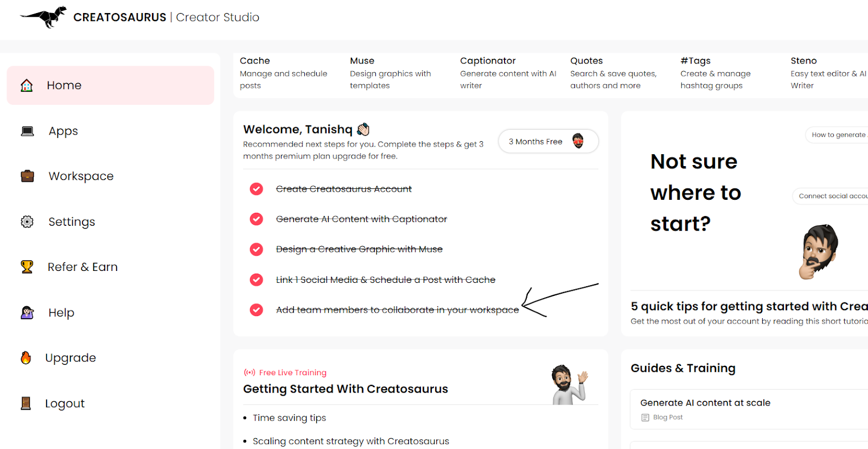Click the Creatosaurus dinosaur logo
Viewport: 868px width, 449px height.
(43, 17)
